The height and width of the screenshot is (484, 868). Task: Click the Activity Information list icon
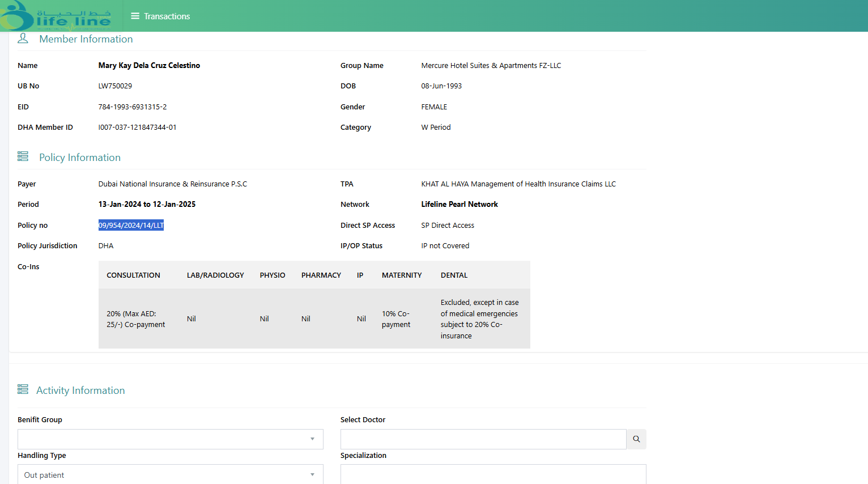click(x=23, y=389)
